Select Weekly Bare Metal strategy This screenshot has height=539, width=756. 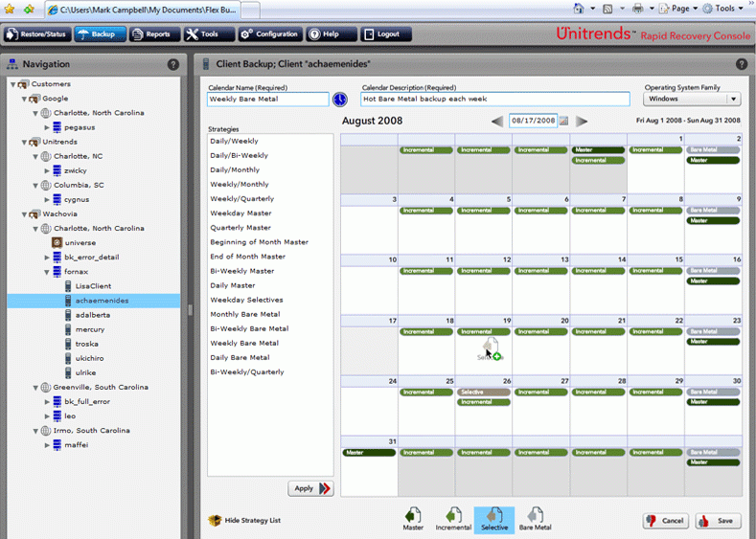[244, 344]
